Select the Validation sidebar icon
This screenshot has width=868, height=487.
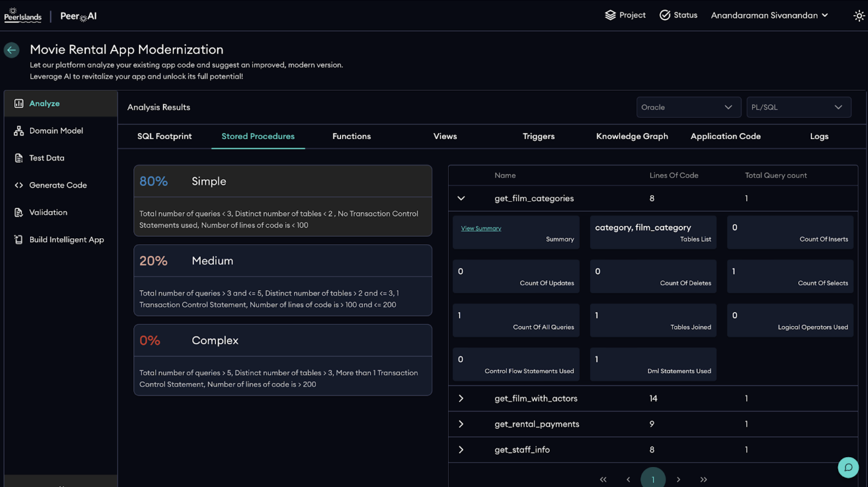click(19, 212)
